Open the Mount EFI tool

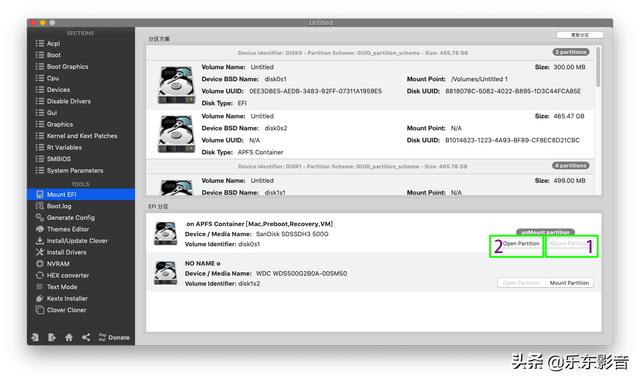(x=81, y=194)
